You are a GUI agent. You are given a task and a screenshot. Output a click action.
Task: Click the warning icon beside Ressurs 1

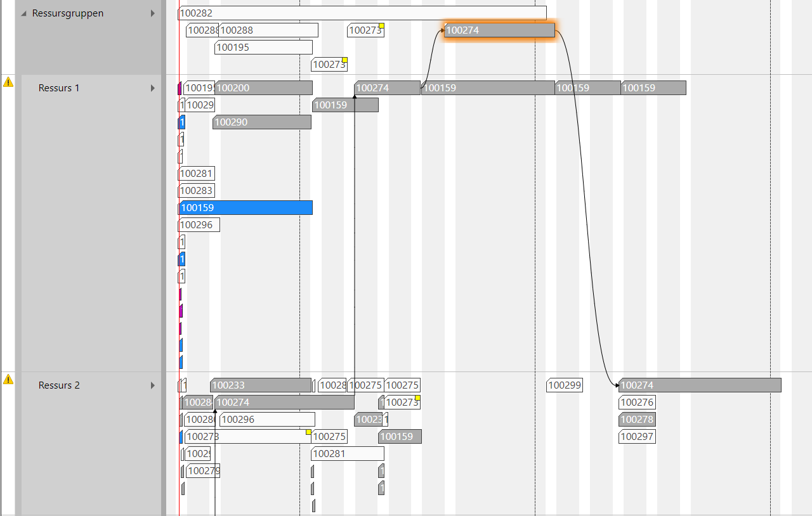8,82
